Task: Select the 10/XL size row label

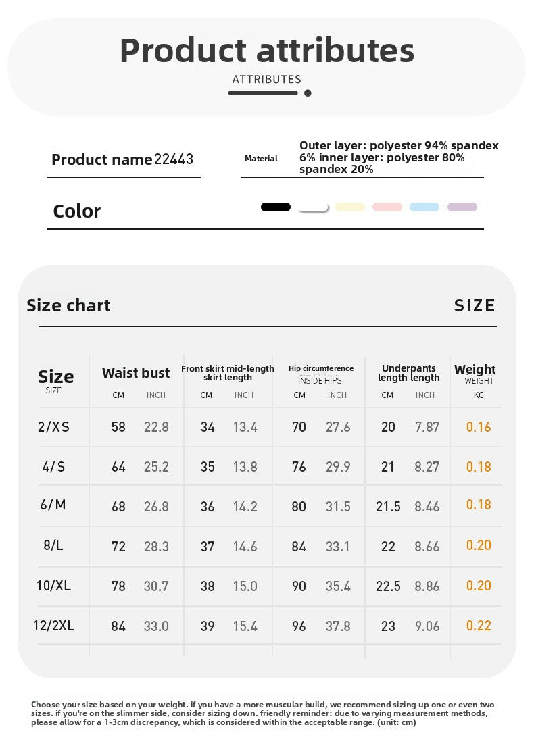Action: tap(53, 585)
